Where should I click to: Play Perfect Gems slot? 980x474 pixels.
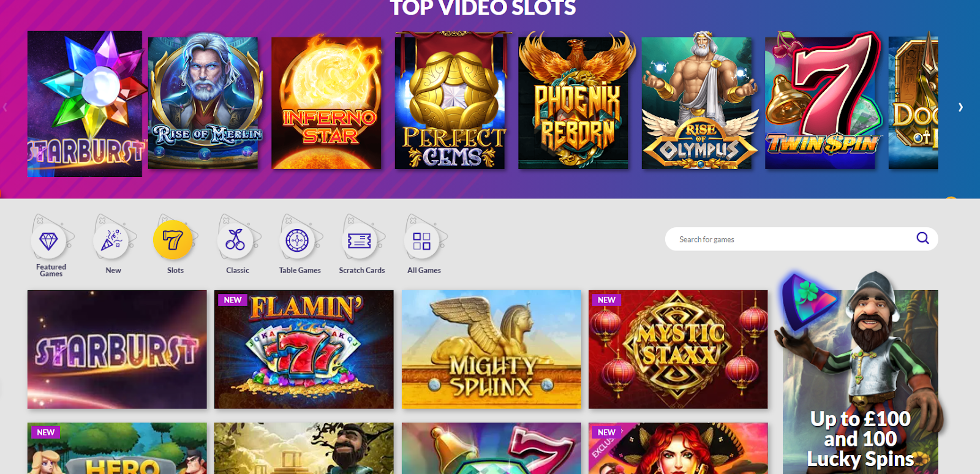(x=450, y=101)
